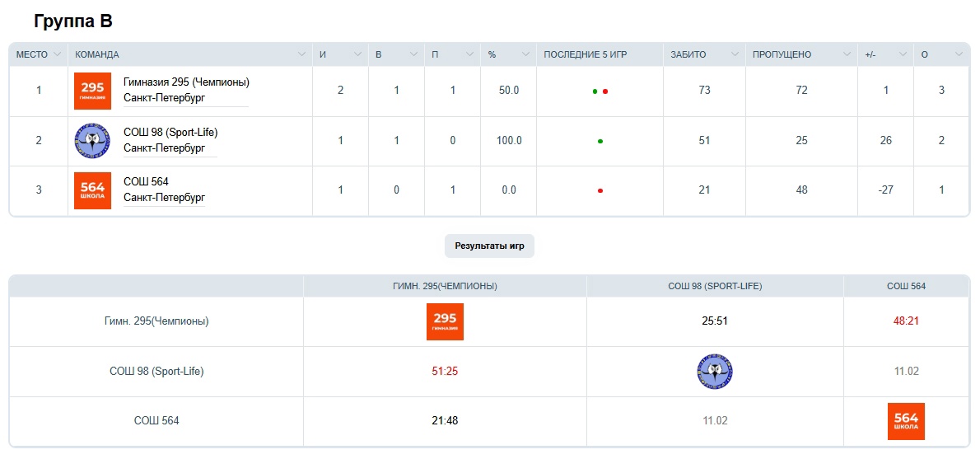Open the КОМАНДА column dropdown arrow
980x473 pixels.
click(301, 55)
